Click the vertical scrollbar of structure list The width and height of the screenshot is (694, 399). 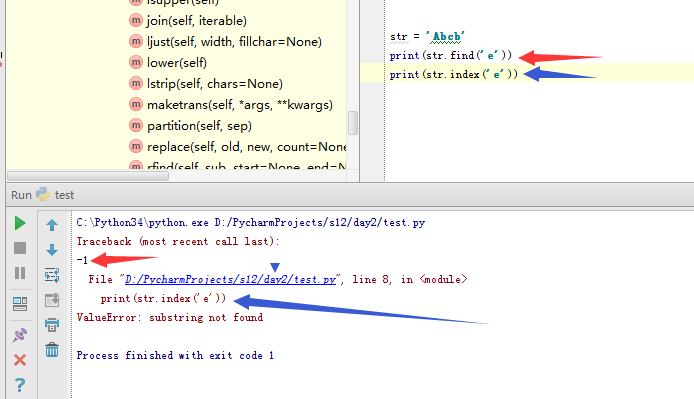pyautogui.click(x=353, y=123)
